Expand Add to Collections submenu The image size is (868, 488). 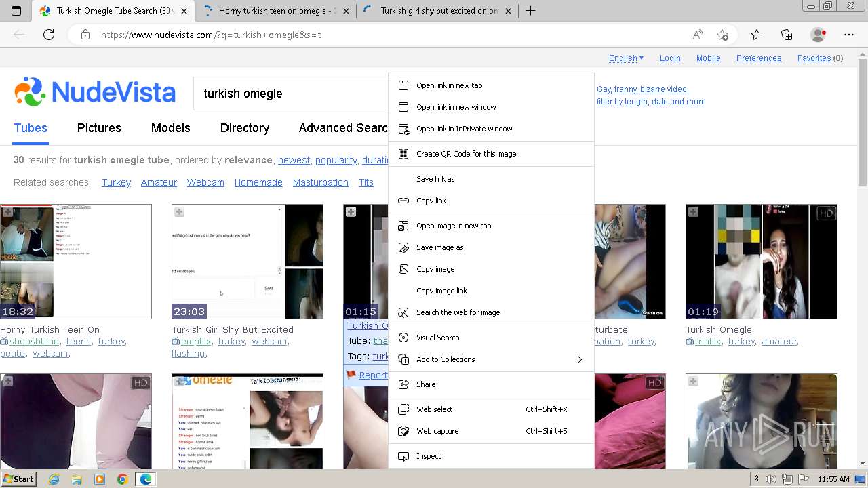coord(491,359)
